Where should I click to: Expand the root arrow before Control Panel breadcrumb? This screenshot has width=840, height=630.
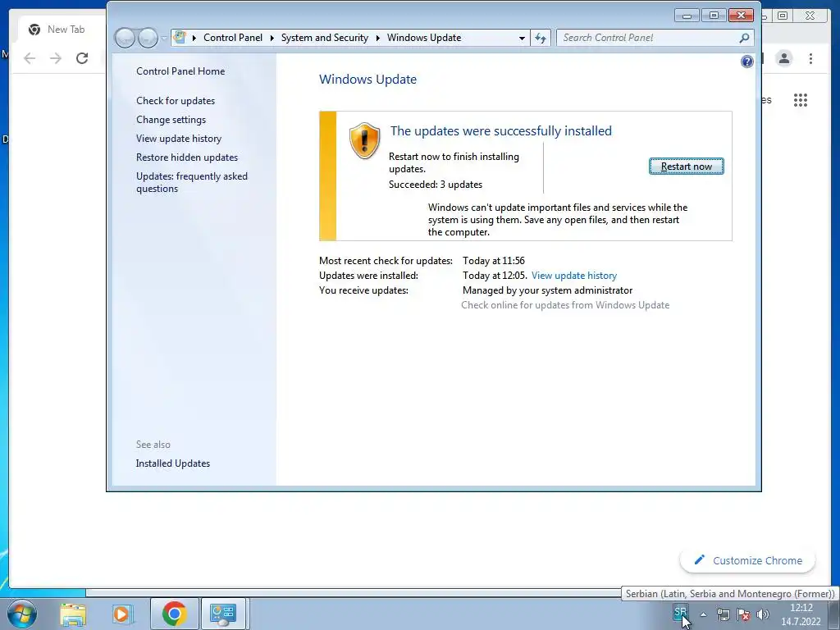[x=194, y=38]
